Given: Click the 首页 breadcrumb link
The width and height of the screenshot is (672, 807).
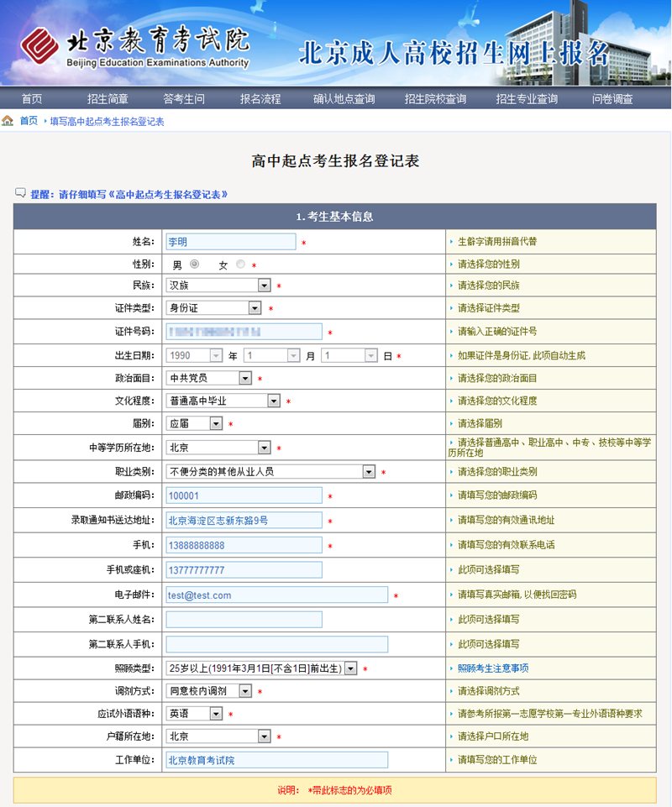Looking at the screenshot, I should tap(29, 121).
